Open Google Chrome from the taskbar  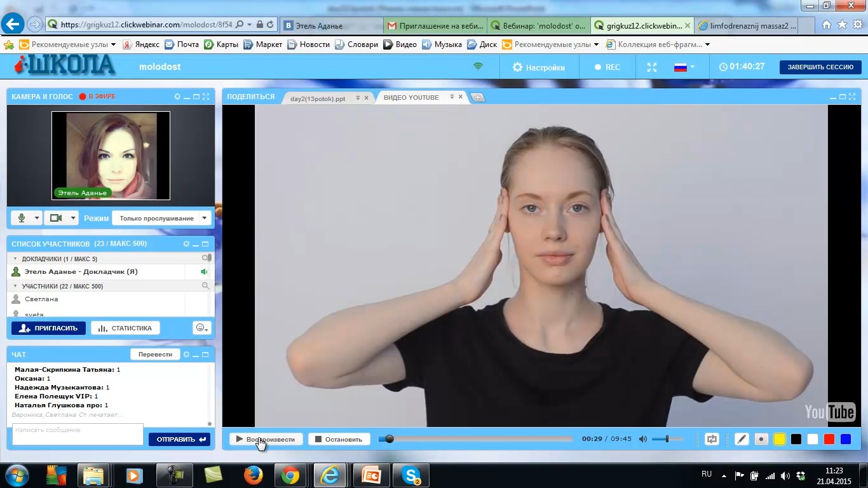[x=290, y=475]
